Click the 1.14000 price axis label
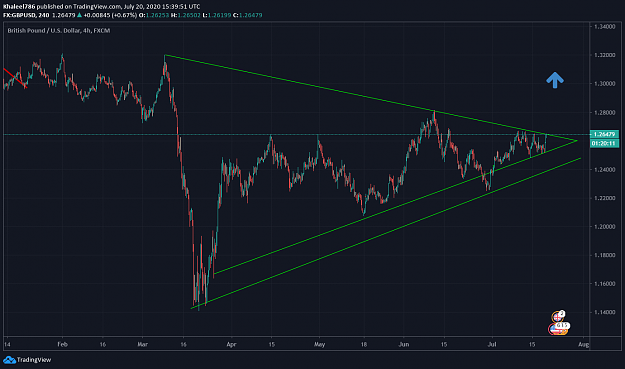Screen dimensions: 625x369 pyautogui.click(x=605, y=312)
